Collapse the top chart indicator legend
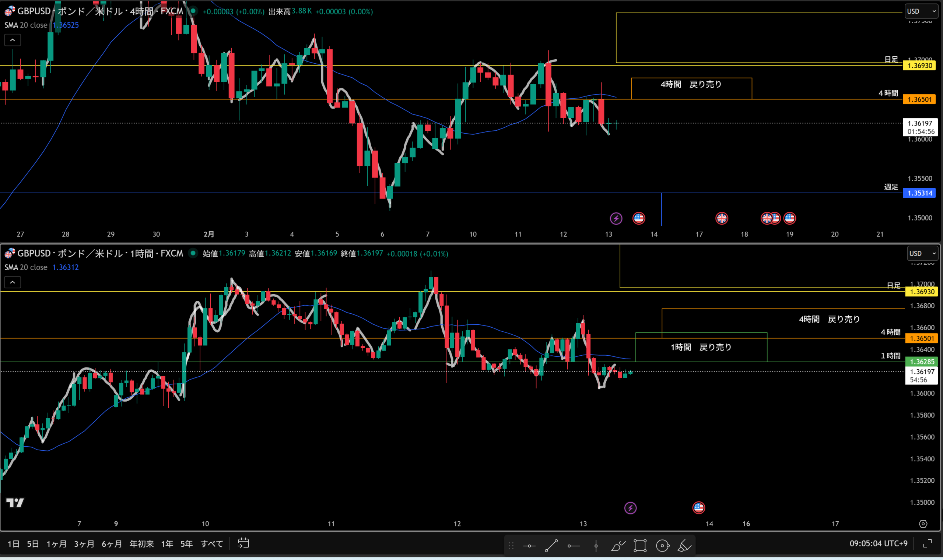Screen dimensions: 943x560 13,40
